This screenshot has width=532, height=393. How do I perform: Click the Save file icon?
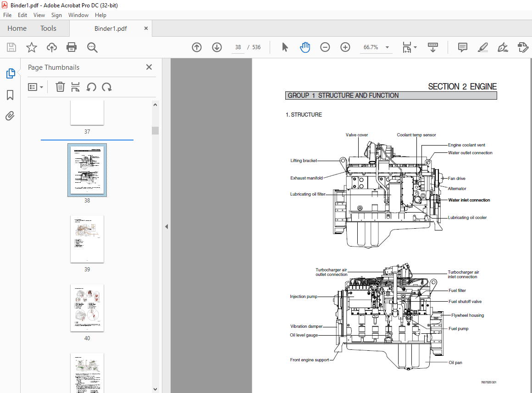pos(11,47)
